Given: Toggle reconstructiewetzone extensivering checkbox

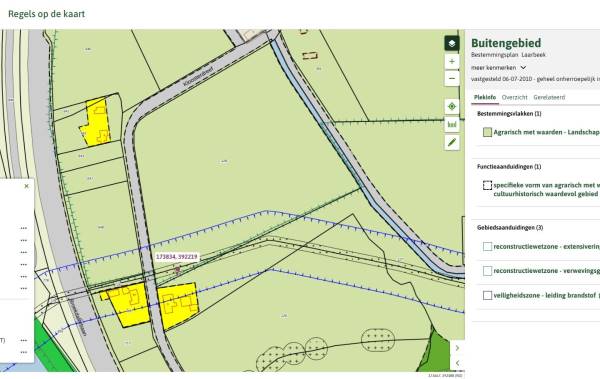Looking at the screenshot, I should [487, 247].
